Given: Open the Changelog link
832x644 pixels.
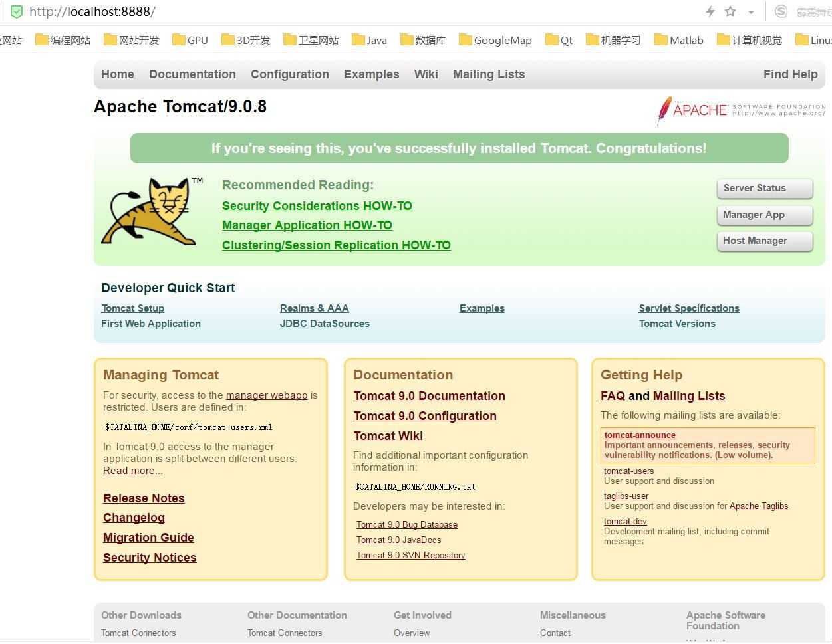Looking at the screenshot, I should (x=134, y=518).
